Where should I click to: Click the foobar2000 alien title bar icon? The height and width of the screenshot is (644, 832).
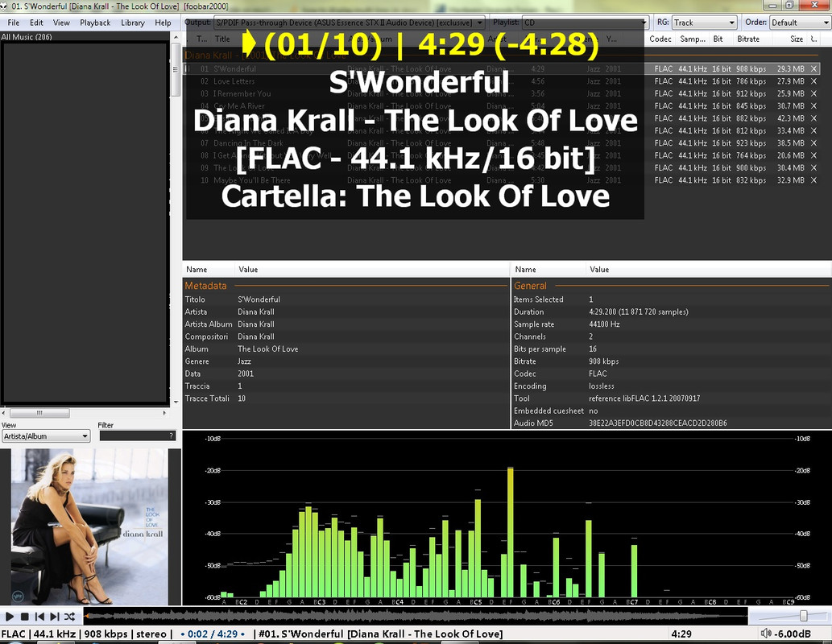(x=4, y=6)
